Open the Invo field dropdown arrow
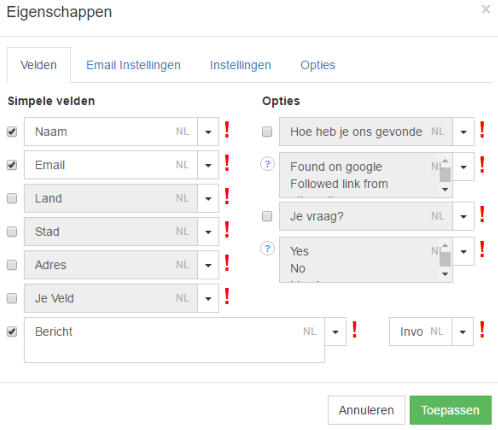This screenshot has height=430, width=498. 463,332
